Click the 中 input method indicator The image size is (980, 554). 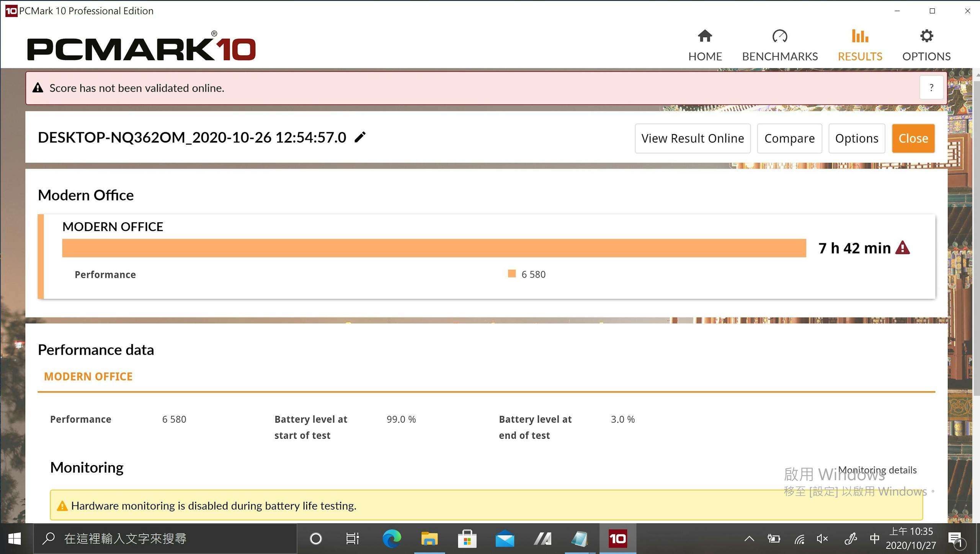(x=874, y=539)
